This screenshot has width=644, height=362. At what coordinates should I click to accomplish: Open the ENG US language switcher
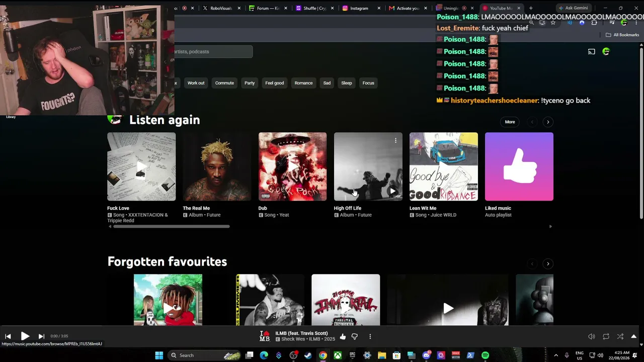coord(580,355)
